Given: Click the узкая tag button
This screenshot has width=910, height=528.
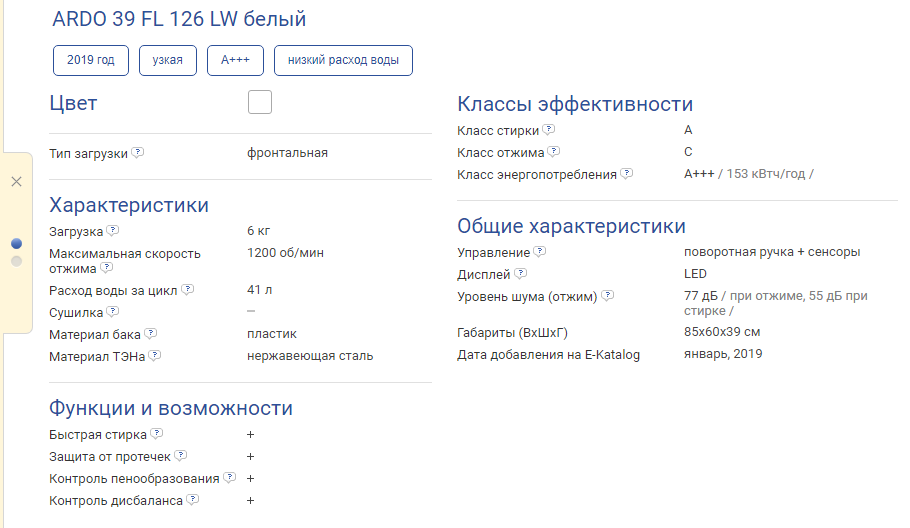Looking at the screenshot, I should (x=168, y=60).
